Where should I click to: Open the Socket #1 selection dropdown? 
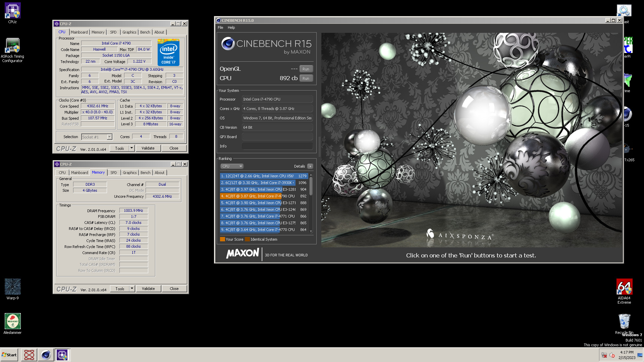pyautogui.click(x=97, y=137)
